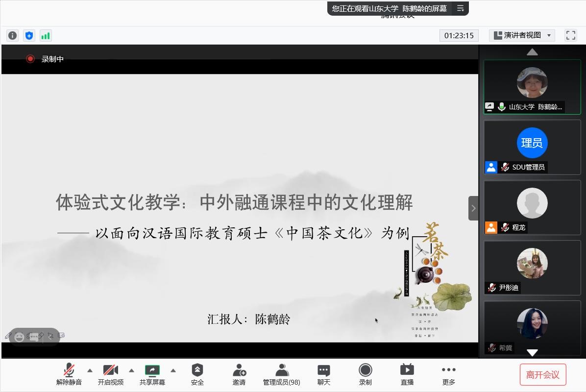
Task: Unmute microphone with 解除静音
Action: 69,375
